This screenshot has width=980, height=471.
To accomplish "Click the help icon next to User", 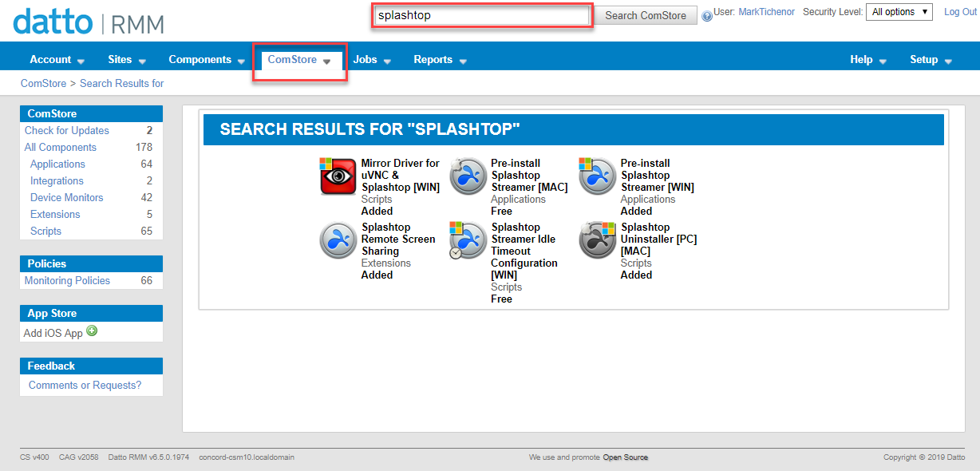I will 706,14.
